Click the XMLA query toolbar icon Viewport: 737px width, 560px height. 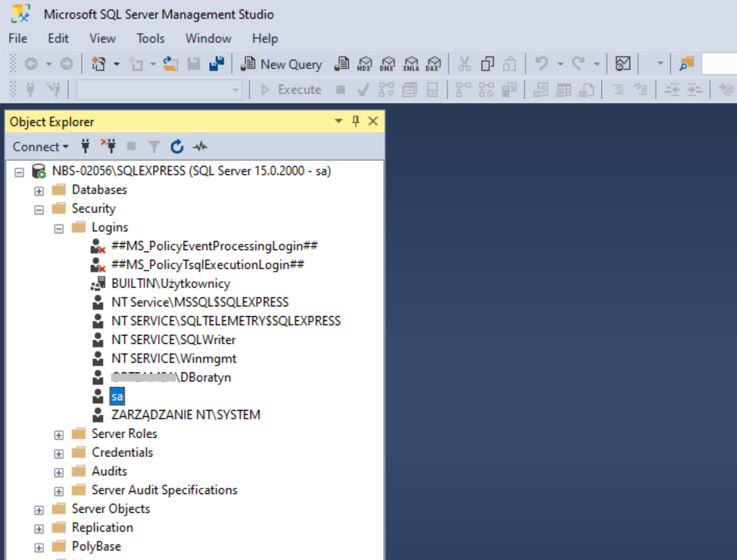pos(411,64)
